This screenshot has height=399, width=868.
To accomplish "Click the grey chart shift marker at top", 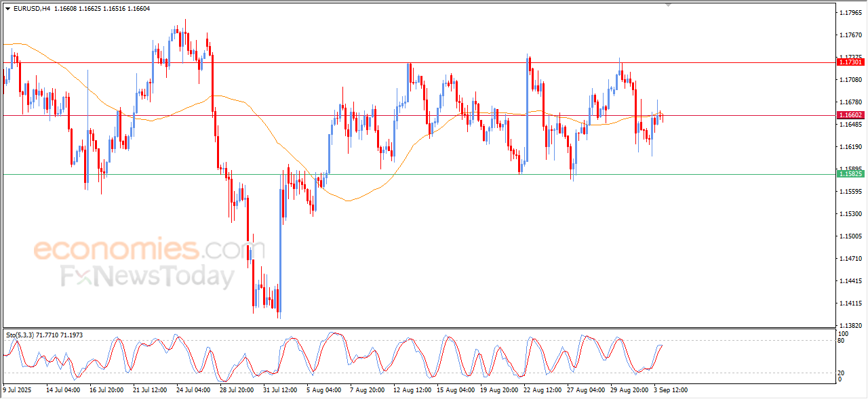I will click(668, 5).
